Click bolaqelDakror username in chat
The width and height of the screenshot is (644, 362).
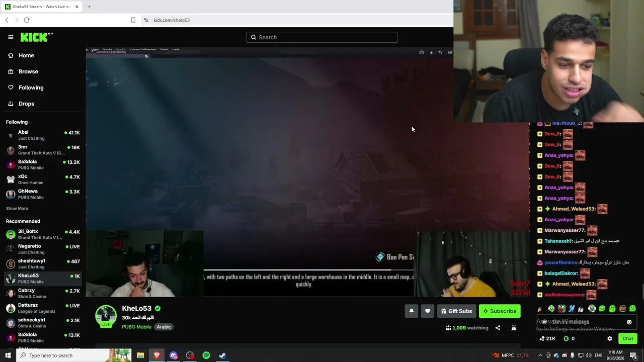pos(561,273)
